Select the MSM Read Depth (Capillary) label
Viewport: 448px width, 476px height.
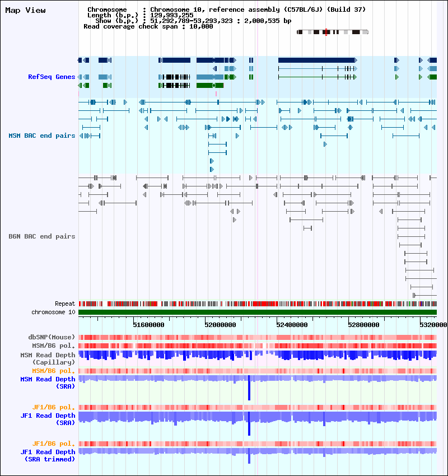(48, 359)
